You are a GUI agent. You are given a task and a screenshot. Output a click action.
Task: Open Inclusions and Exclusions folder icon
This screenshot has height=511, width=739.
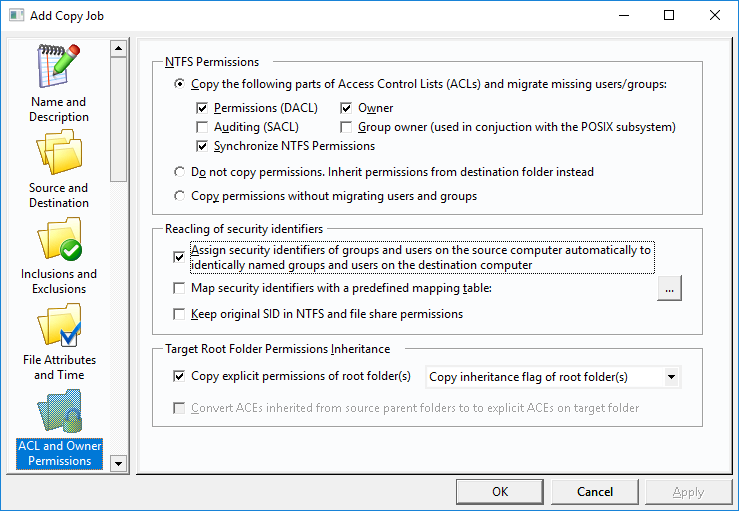(x=59, y=239)
